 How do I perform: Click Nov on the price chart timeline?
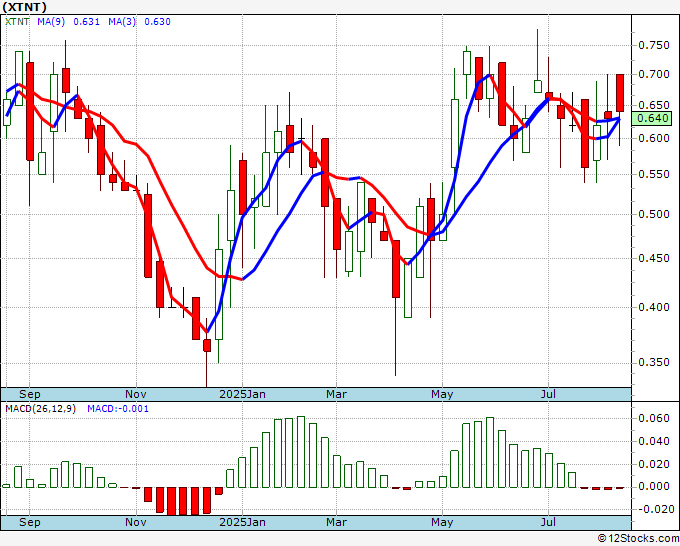point(136,394)
